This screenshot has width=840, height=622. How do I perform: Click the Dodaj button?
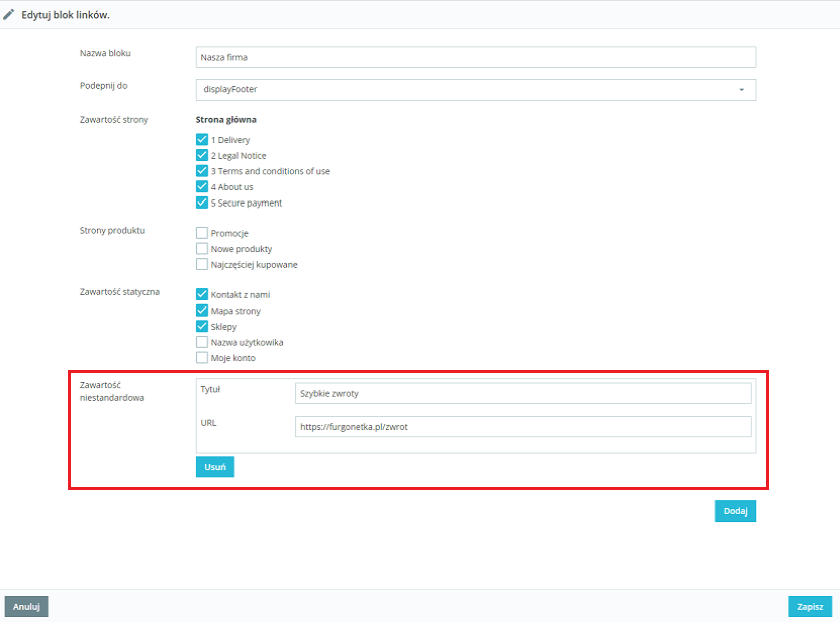735,511
